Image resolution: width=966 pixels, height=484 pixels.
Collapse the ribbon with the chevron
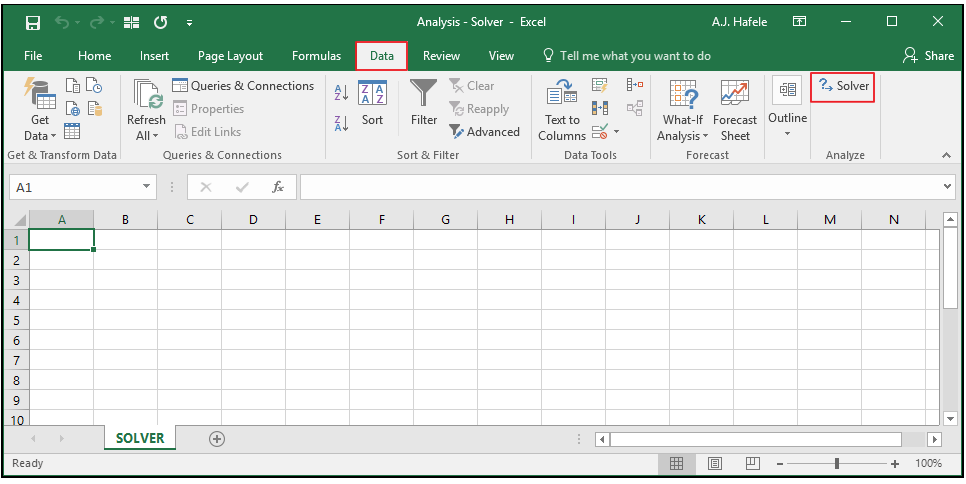(947, 156)
